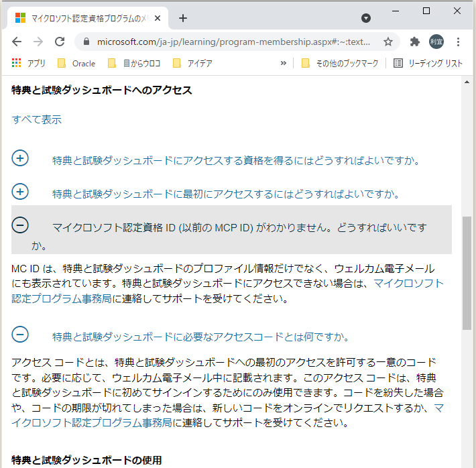Screen dimensions: 476x468
Task: Open question about 最初にアクセスするには
Action: click(x=226, y=194)
